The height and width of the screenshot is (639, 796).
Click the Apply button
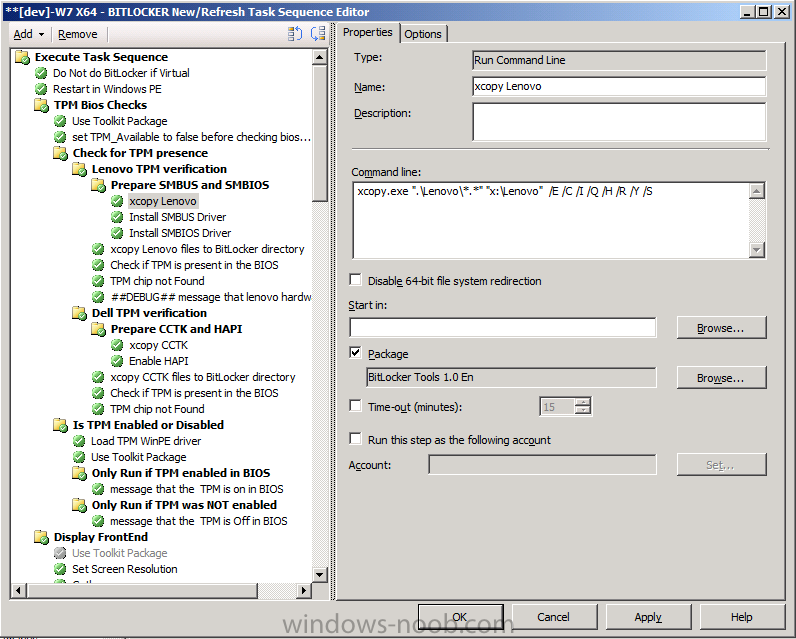[648, 617]
